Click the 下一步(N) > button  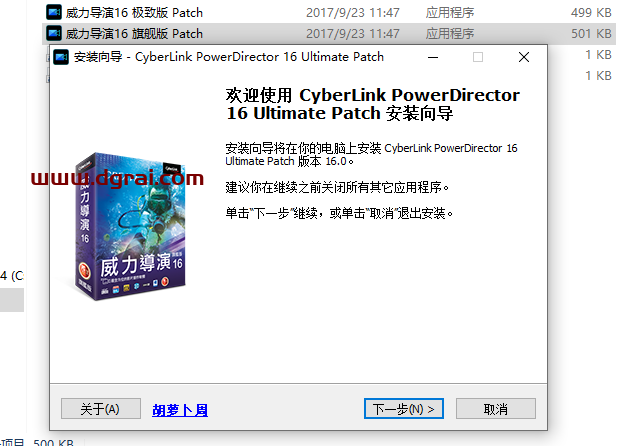pyautogui.click(x=403, y=409)
